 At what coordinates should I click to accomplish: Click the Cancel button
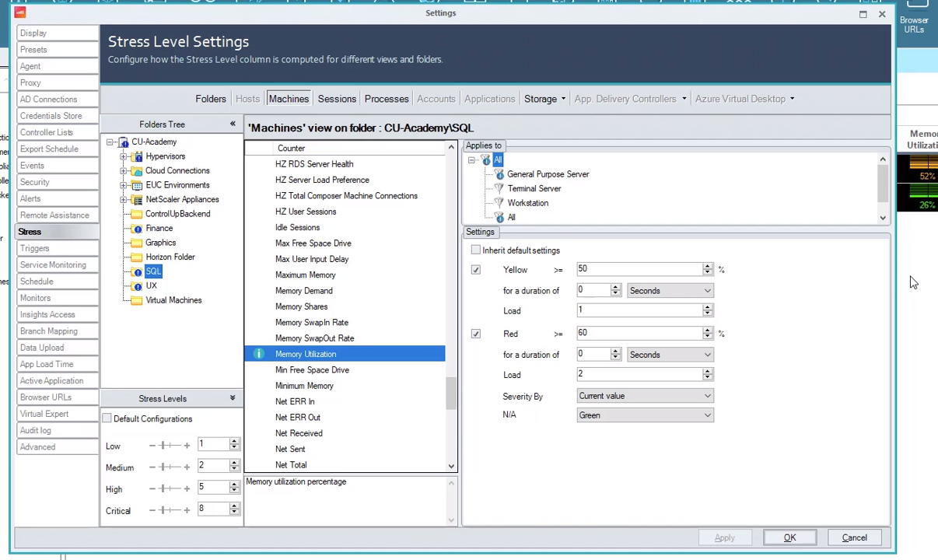(854, 537)
